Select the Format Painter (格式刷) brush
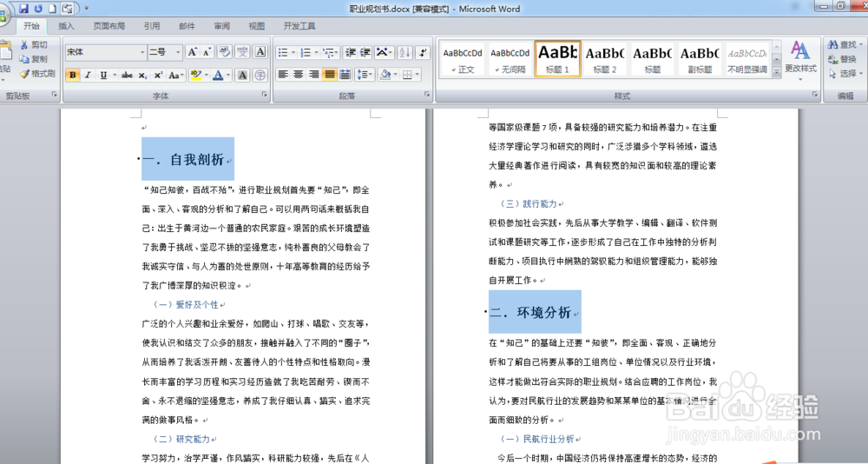The image size is (868, 464). click(37, 73)
